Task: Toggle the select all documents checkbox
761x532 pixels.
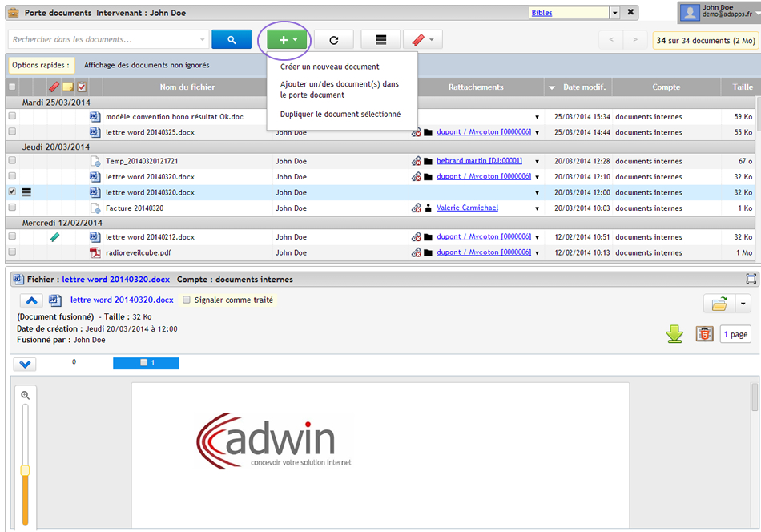Action: (12, 87)
